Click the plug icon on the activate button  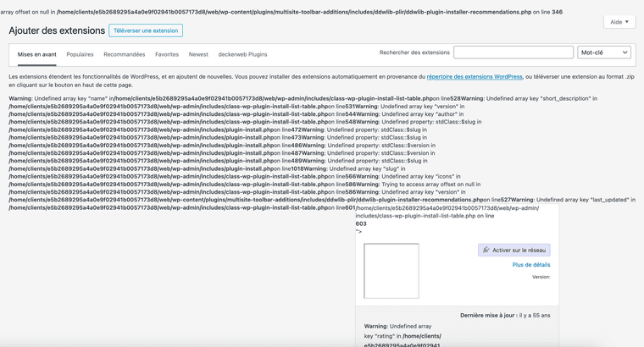pyautogui.click(x=486, y=251)
